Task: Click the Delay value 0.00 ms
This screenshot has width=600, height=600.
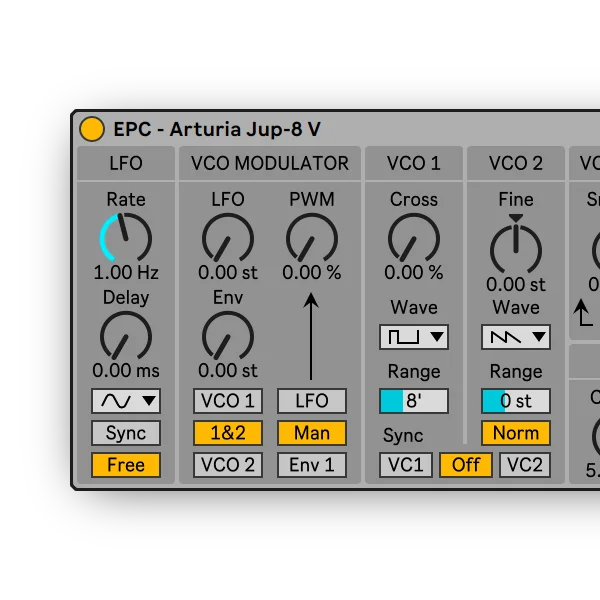Action: click(x=126, y=370)
